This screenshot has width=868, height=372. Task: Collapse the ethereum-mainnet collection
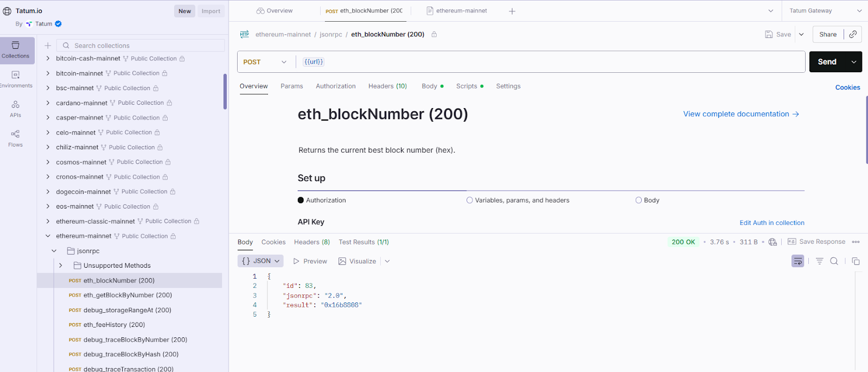click(48, 236)
